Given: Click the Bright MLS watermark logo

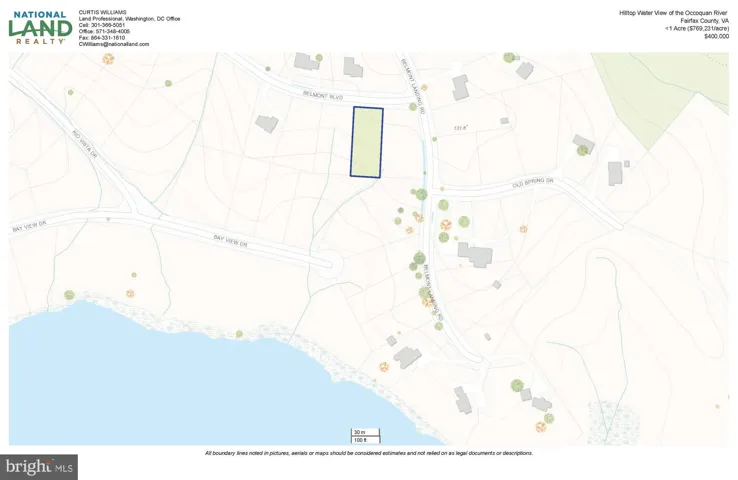Looking at the screenshot, I should tap(40, 466).
